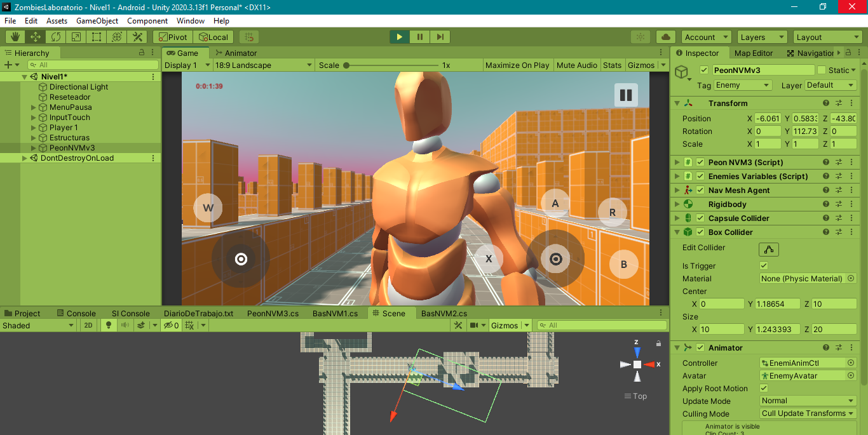Select the Move tool
The width and height of the screenshot is (868, 435).
click(36, 37)
